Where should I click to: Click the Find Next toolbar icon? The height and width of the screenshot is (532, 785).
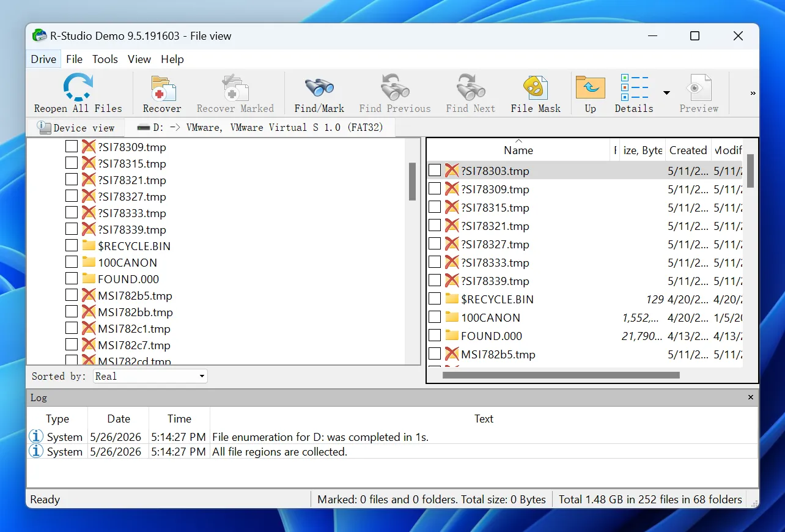tap(470, 88)
